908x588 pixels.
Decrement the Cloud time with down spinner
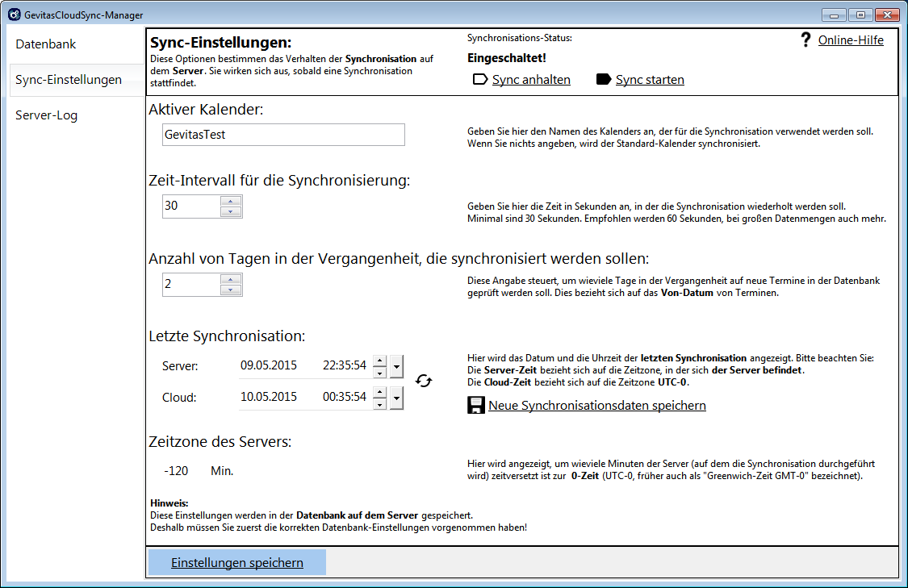click(379, 403)
